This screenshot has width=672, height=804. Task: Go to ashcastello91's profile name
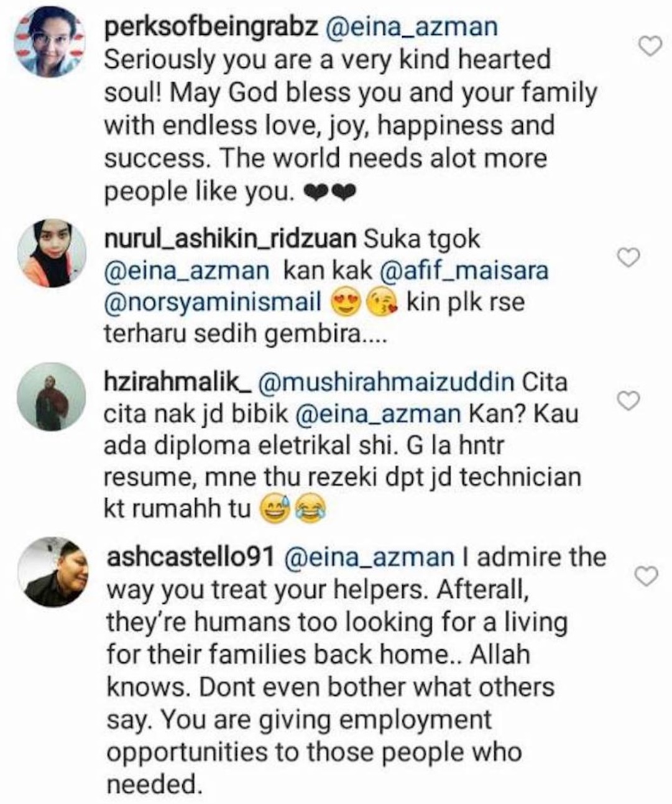(191, 557)
